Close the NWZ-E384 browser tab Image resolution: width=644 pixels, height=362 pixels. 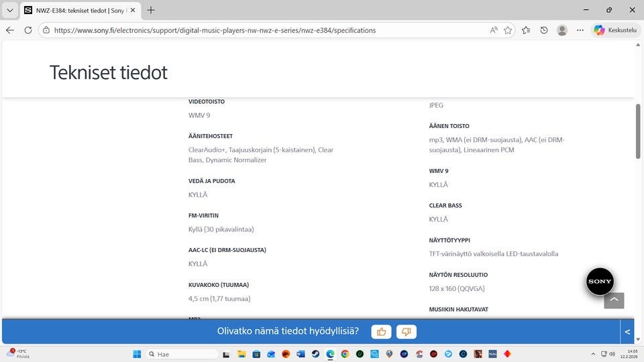click(x=133, y=10)
